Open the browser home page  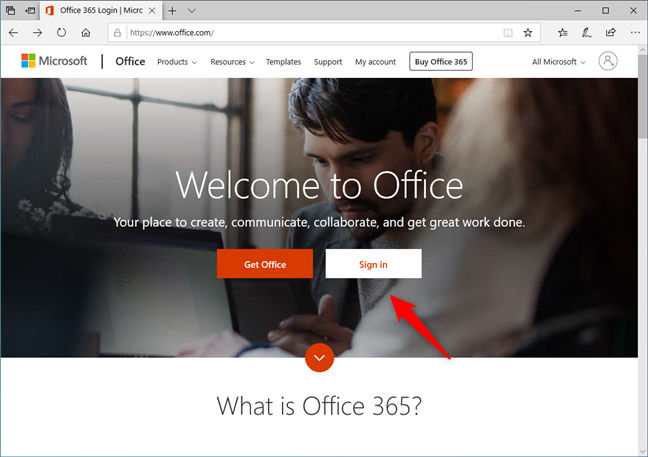tap(86, 33)
